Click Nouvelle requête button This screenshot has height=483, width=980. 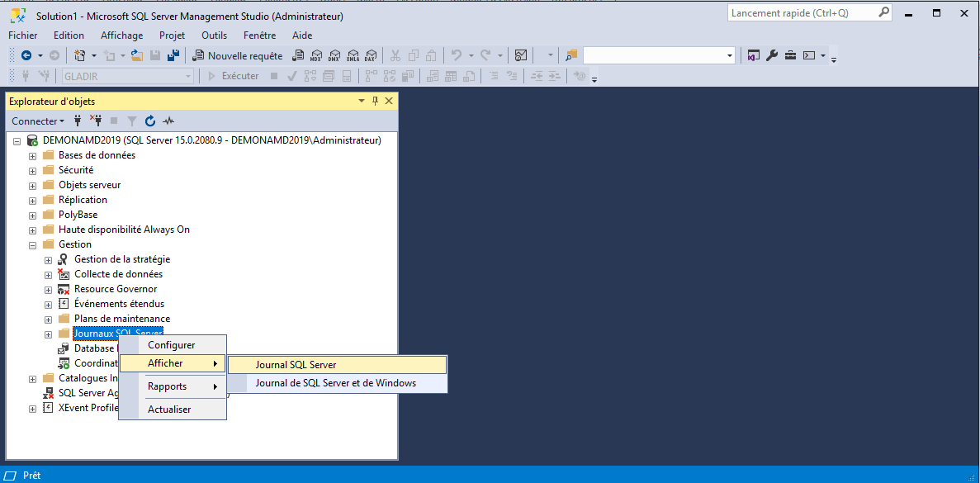[x=238, y=55]
